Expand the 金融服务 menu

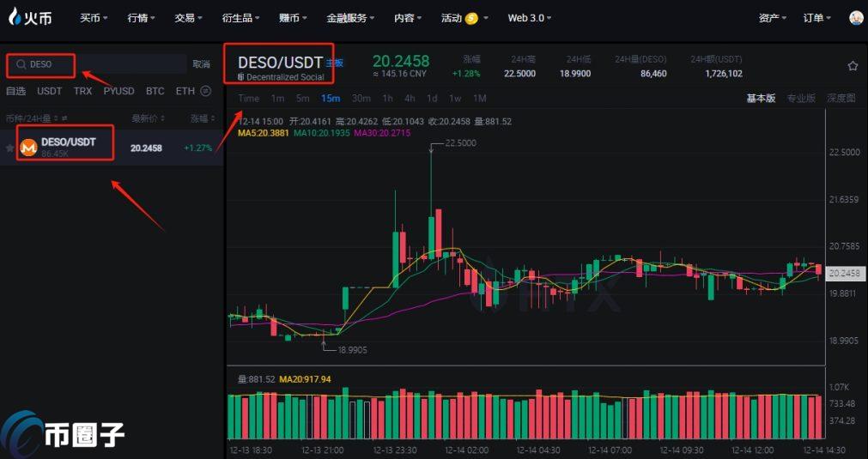350,18
